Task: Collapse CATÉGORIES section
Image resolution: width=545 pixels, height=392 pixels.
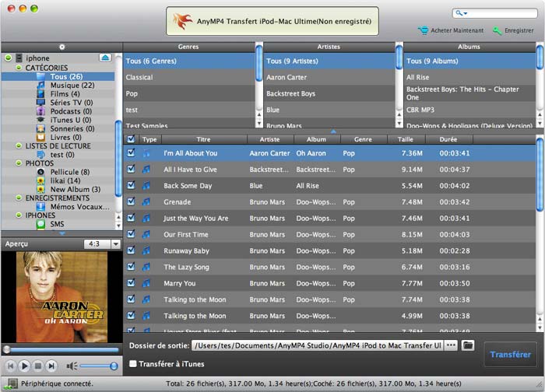Action: tap(19, 68)
